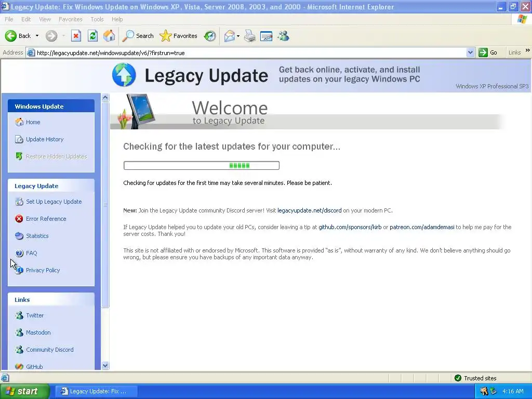Follow the github.com/sponsors/kirb link
Viewport: 532px width, 399px height.
point(350,227)
